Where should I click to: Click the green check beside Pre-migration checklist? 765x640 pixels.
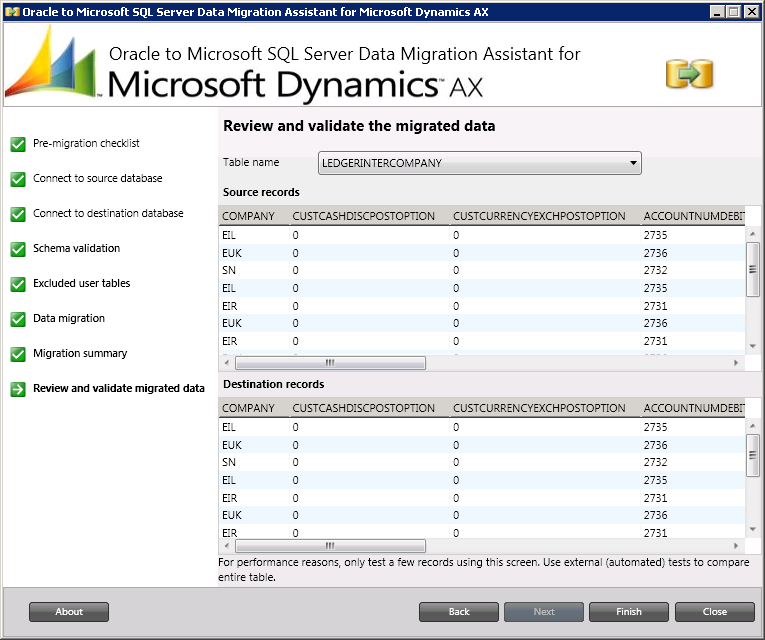pyautogui.click(x=18, y=144)
